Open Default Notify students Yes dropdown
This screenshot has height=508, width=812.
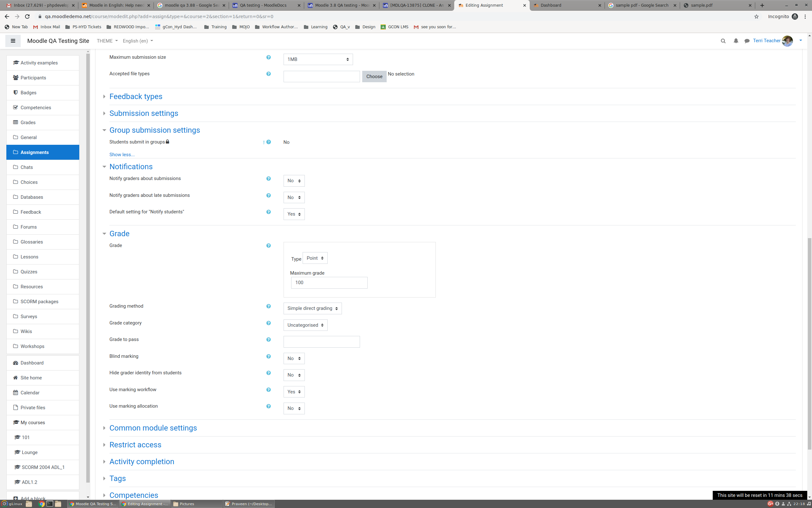[294, 214]
